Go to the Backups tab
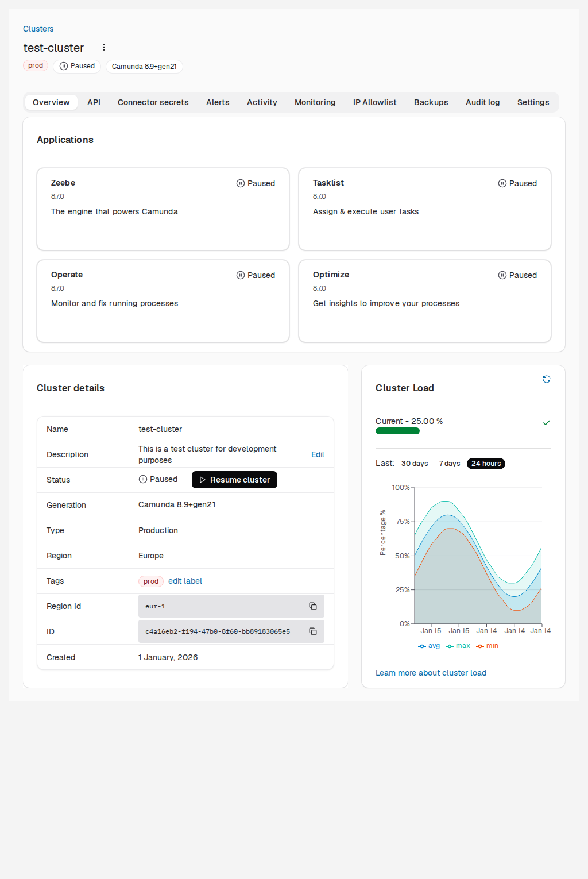588x879 pixels. (x=431, y=102)
